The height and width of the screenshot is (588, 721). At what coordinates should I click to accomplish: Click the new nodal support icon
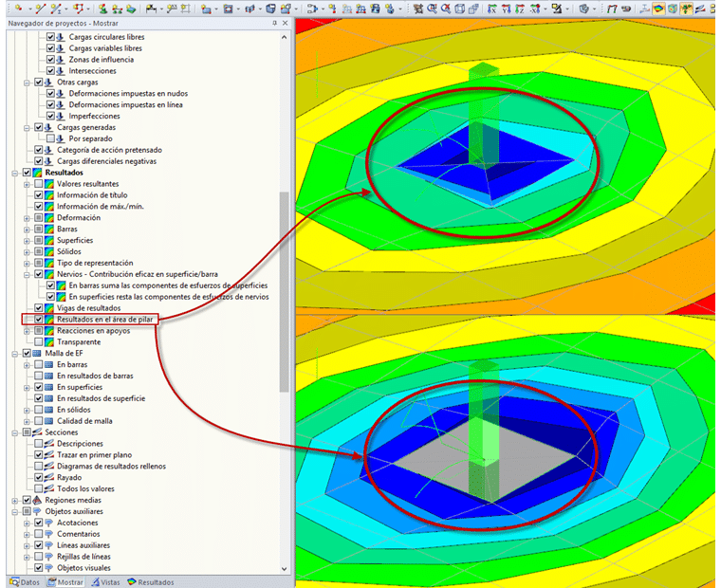pos(103,9)
